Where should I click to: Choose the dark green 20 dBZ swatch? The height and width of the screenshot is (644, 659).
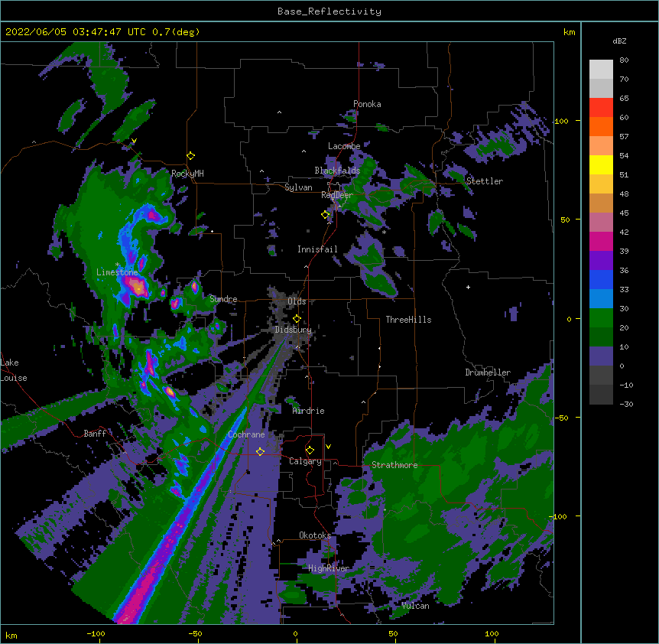coord(601,337)
